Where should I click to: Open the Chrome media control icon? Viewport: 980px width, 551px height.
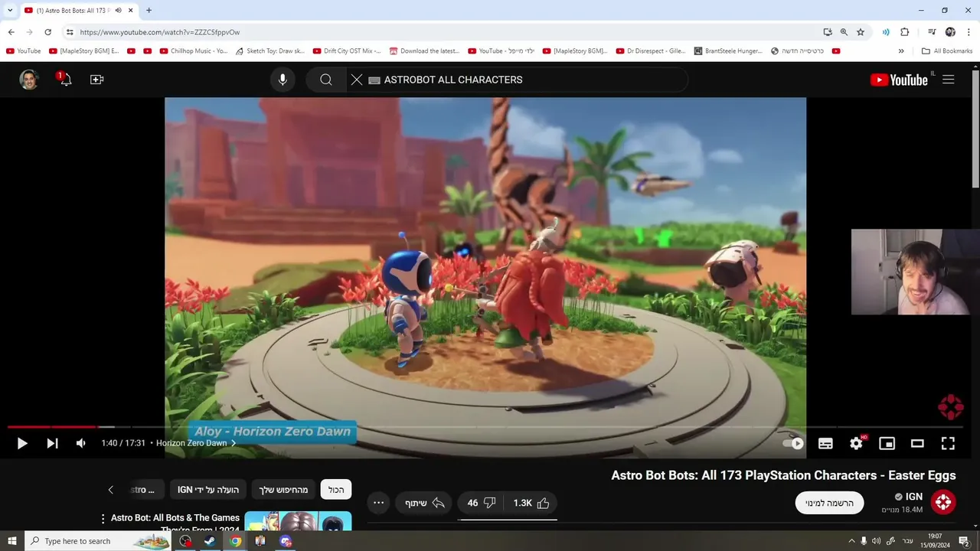[932, 32]
